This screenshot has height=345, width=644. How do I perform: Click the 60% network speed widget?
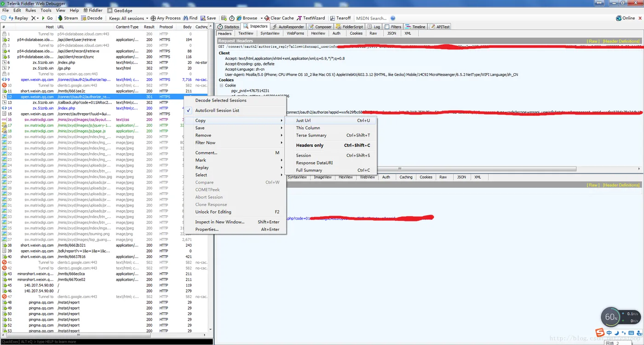(621, 317)
